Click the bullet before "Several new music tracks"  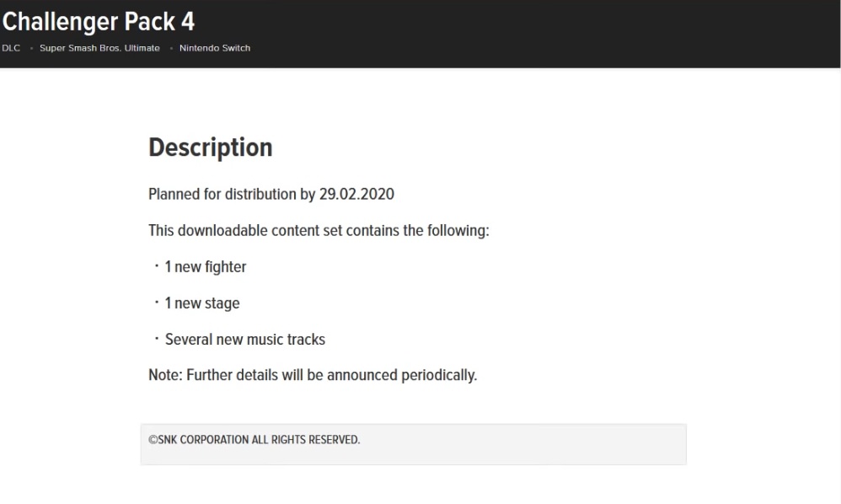[x=157, y=340]
